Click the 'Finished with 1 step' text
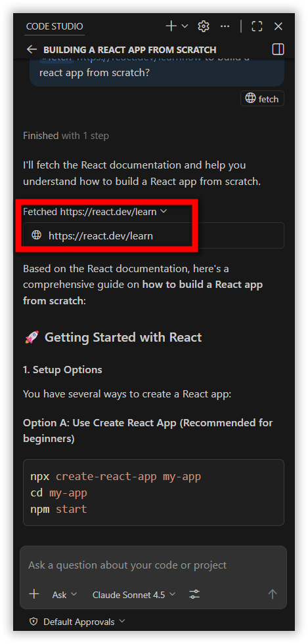 pyautogui.click(x=66, y=136)
